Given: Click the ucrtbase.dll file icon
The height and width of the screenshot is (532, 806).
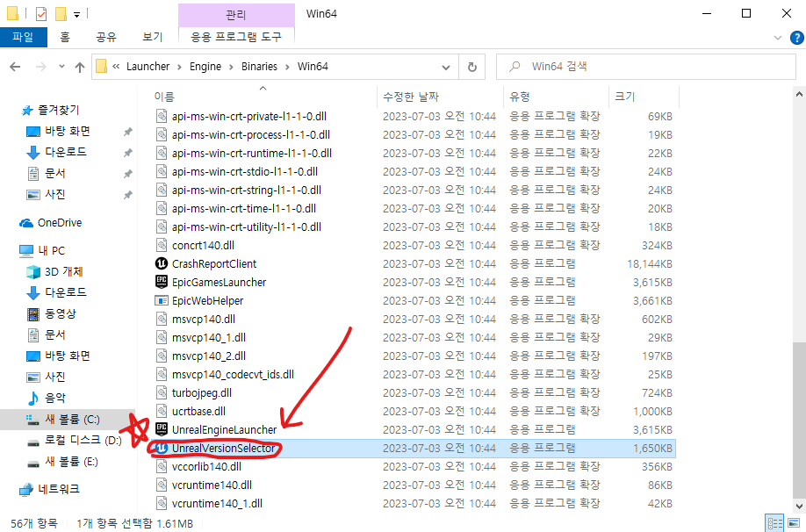Looking at the screenshot, I should 162,411.
